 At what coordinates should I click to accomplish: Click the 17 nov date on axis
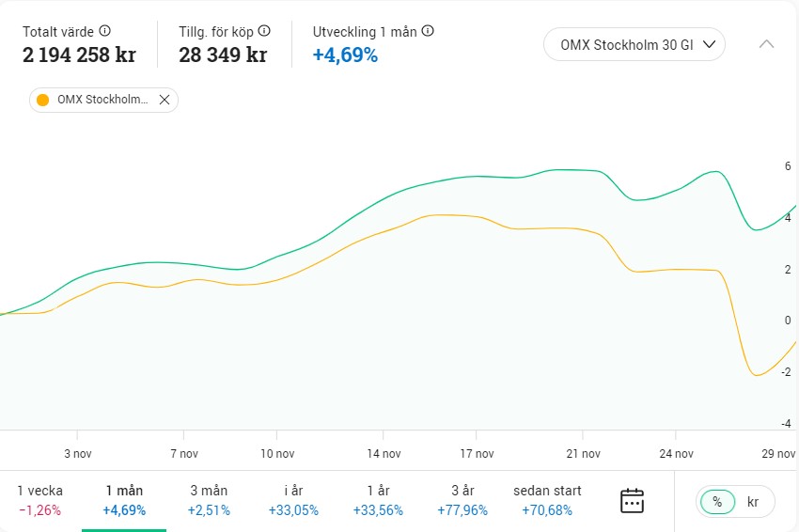tap(478, 454)
